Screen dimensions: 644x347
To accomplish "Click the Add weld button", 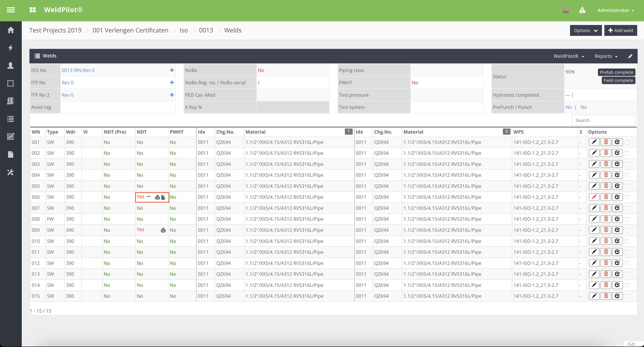I will pos(620,31).
